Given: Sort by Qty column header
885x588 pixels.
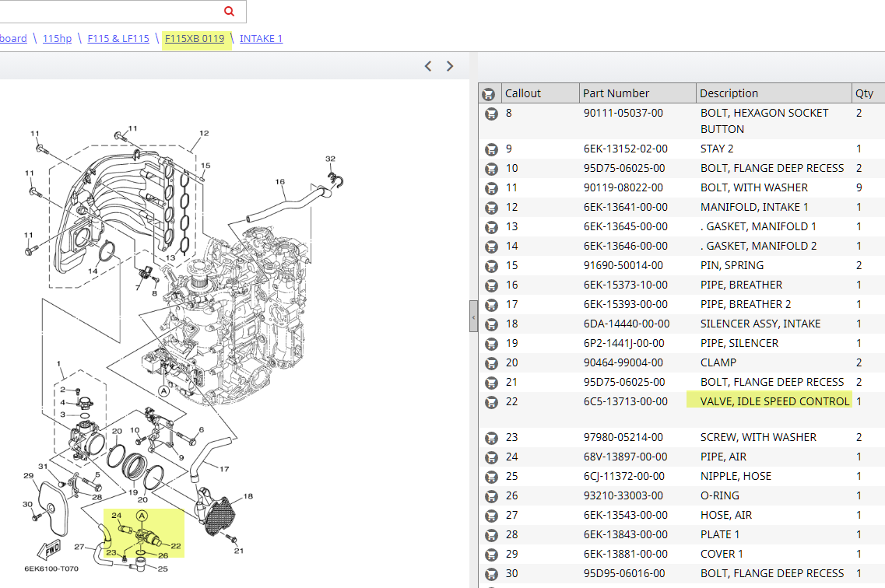Looking at the screenshot, I should click(x=868, y=93).
